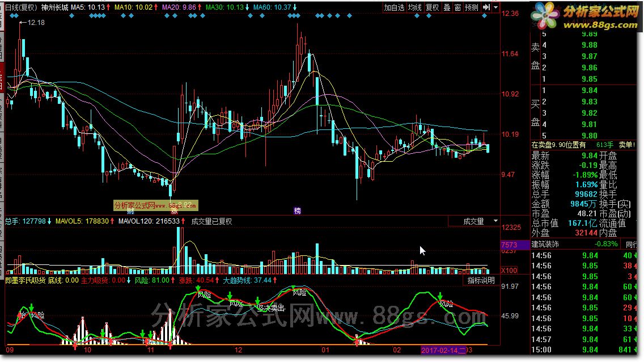The width and height of the screenshot is (644, 362).
Task: Click the 市盈 48.21 value
Action: (587, 214)
